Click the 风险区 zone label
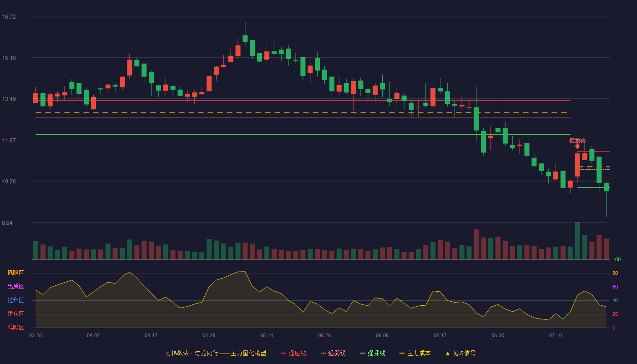The image size is (637, 364). click(15, 273)
